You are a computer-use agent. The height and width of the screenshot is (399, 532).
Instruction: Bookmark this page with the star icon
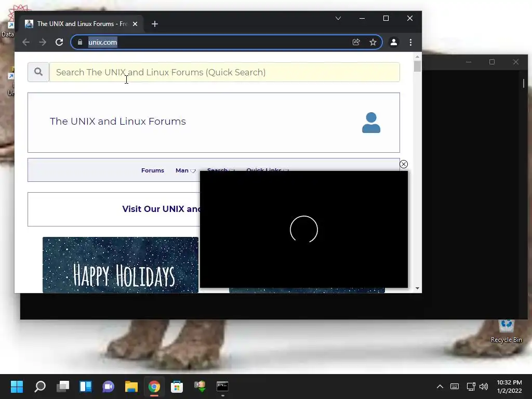pyautogui.click(x=373, y=42)
